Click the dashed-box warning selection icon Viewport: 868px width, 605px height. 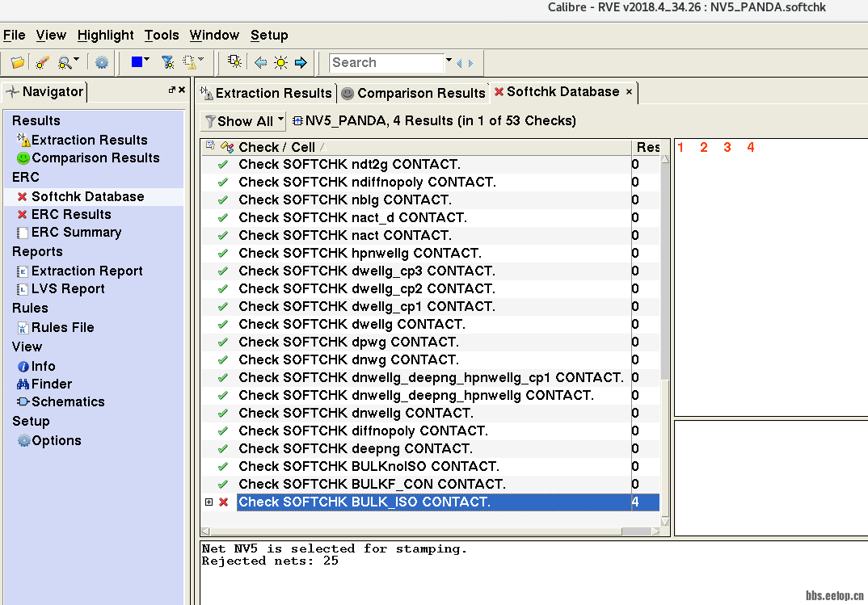(190, 62)
